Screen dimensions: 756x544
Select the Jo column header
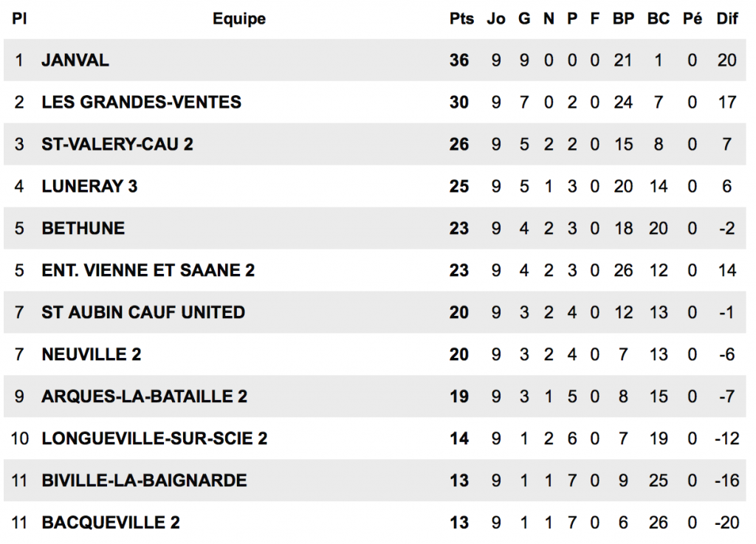tap(496, 19)
